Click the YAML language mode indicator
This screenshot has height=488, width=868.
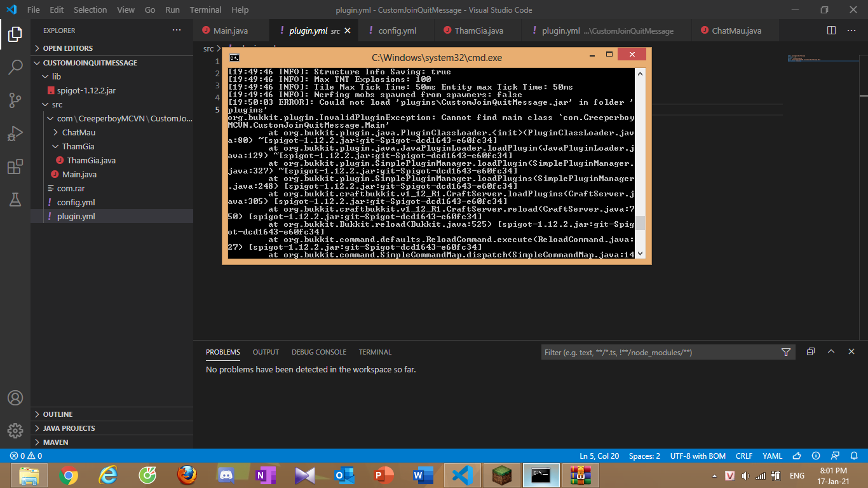[x=772, y=456]
